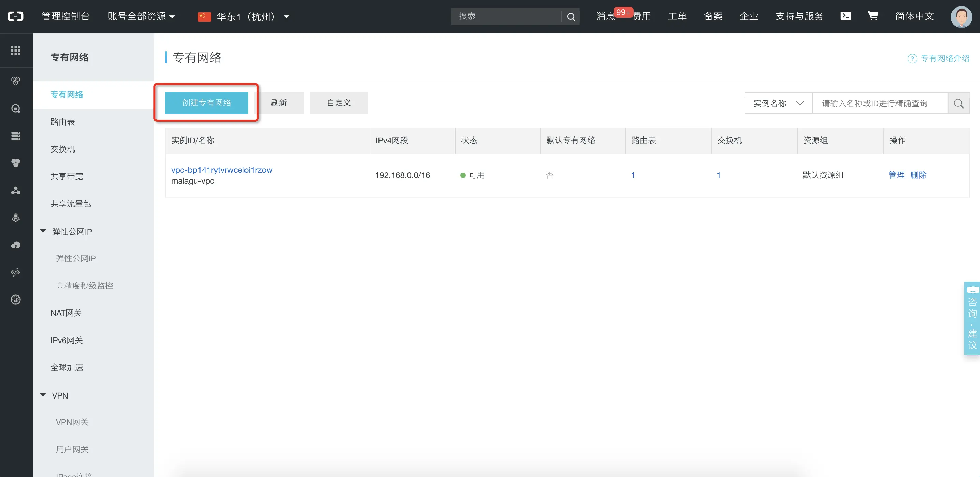Click the server stack sidebar icon
The width and height of the screenshot is (980, 477).
(16, 136)
